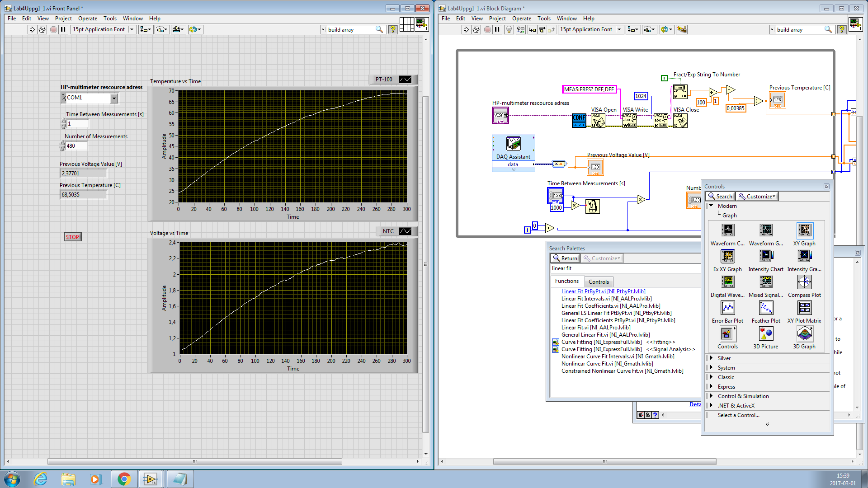This screenshot has height=488, width=868.
Task: Open Chrome from the taskbar
Action: click(x=124, y=479)
